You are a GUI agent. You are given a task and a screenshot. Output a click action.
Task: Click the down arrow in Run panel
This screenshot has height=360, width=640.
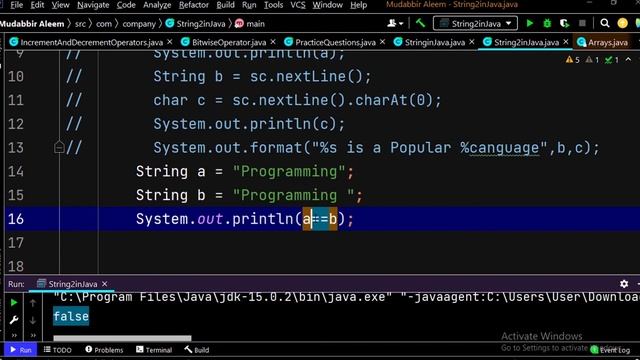coord(33,320)
